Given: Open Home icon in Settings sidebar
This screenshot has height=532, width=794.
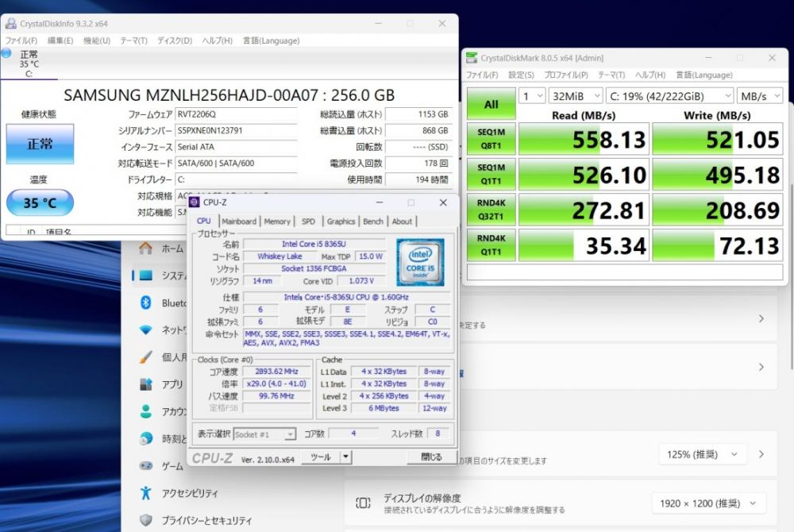Looking at the screenshot, I should (146, 248).
